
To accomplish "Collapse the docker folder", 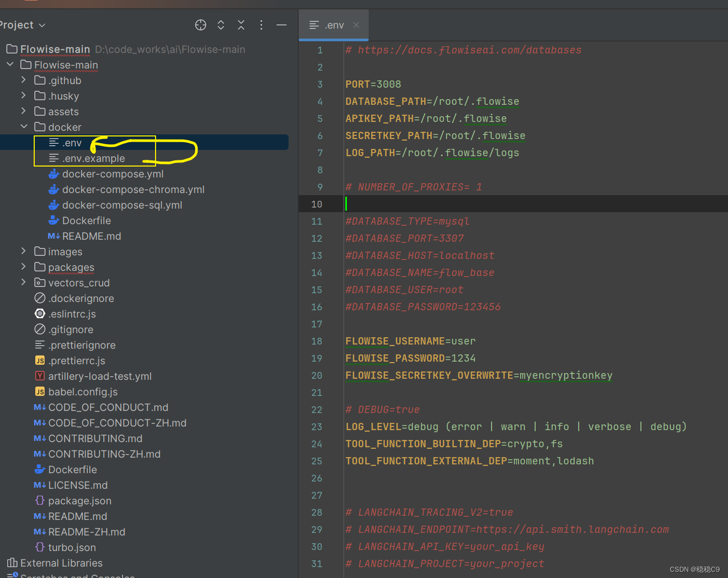I will tap(23, 127).
